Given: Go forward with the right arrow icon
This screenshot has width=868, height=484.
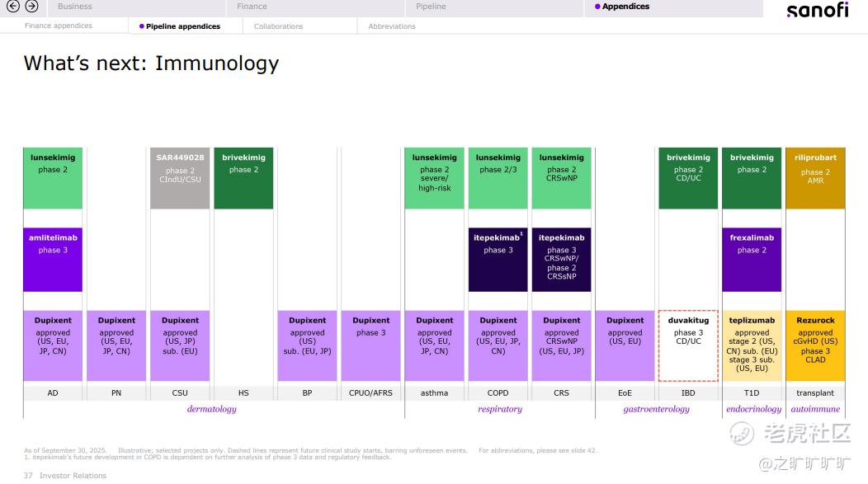Looking at the screenshot, I should pos(32,6).
